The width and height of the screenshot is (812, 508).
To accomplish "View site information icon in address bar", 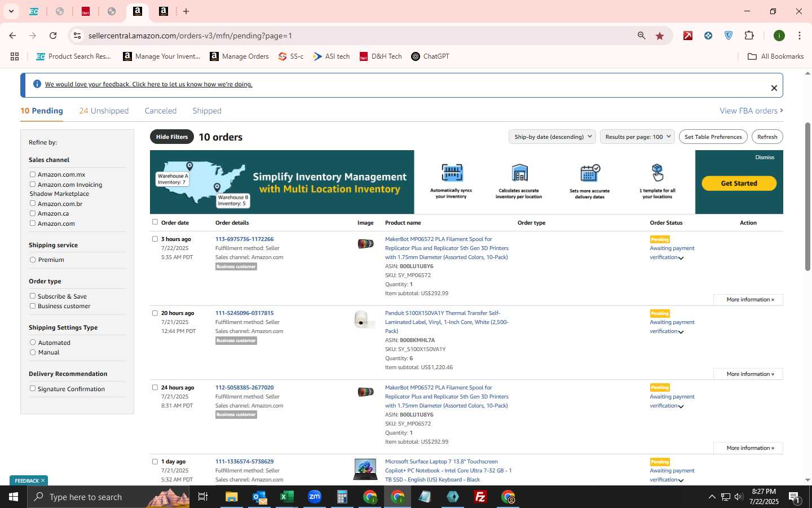I will [x=77, y=36].
